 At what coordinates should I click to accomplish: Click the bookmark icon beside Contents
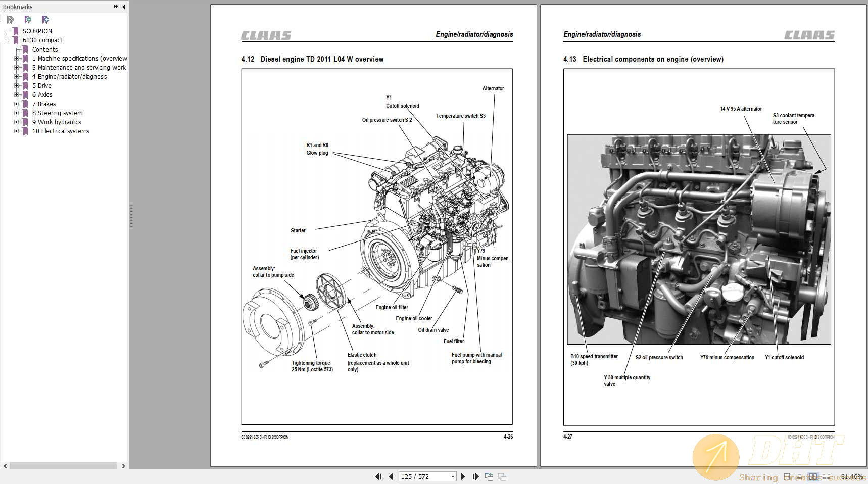point(25,50)
